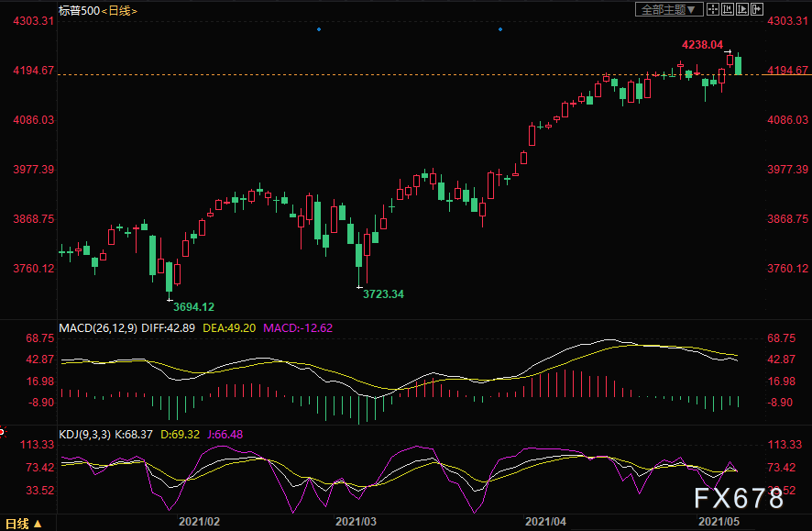Image resolution: width=812 pixels, height=531 pixels.
Task: Click the 2021/02 date axis label
Action: pos(199,522)
